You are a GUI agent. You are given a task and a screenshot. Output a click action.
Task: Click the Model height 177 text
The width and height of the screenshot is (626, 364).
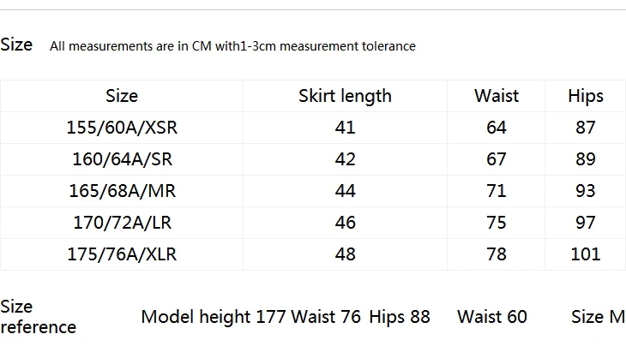[214, 317]
